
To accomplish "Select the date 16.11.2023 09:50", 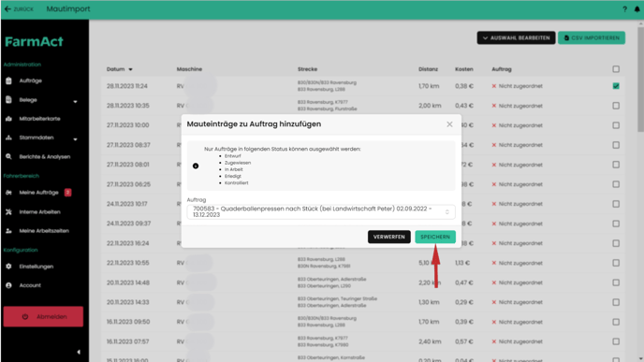I will click(128, 322).
